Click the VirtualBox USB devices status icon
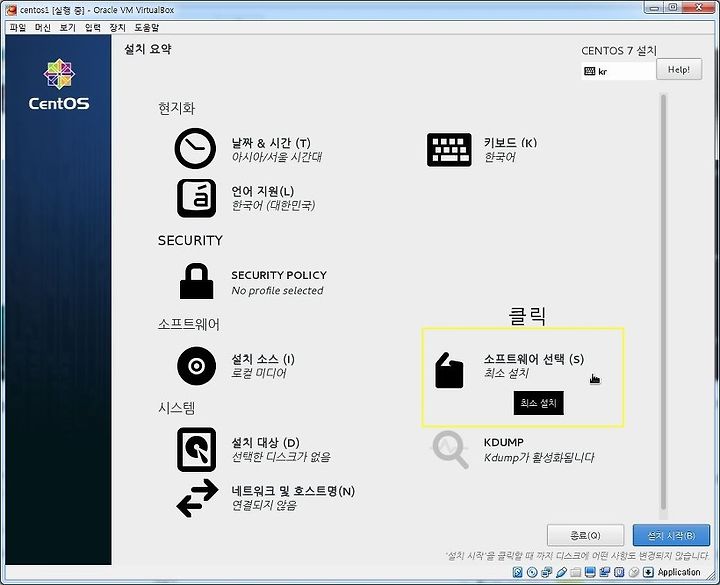Screen dimensions: 720x585 click(561, 572)
